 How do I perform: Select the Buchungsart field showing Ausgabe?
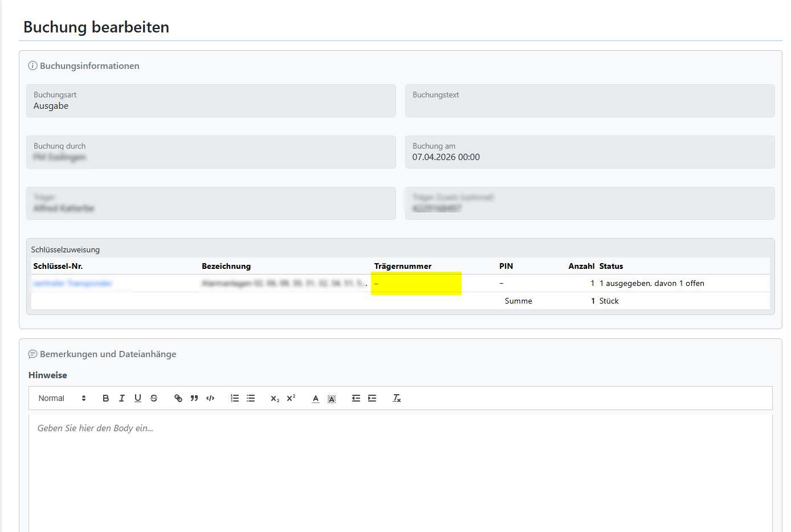pos(211,101)
